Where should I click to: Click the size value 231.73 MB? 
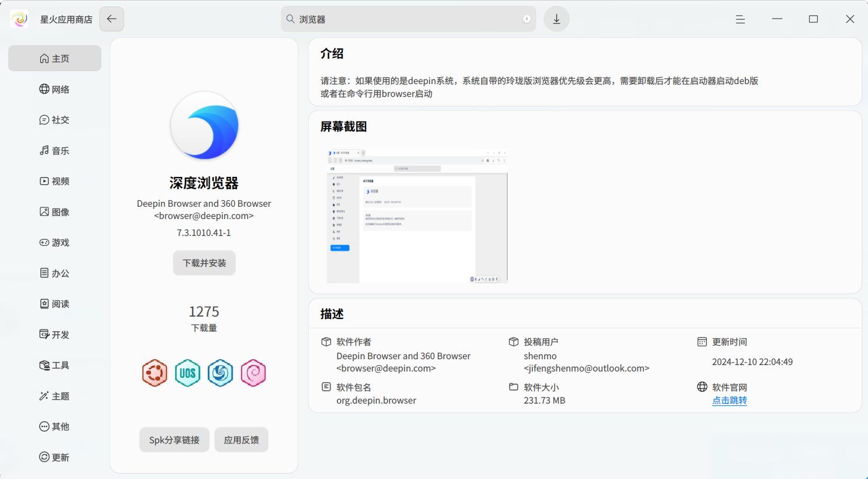tap(545, 400)
